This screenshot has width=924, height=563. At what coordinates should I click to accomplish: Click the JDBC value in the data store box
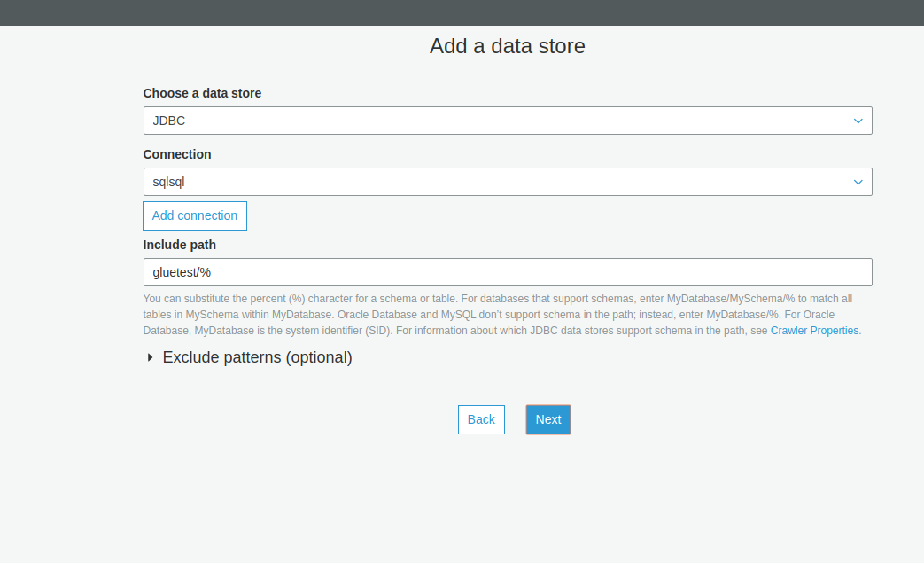169,121
